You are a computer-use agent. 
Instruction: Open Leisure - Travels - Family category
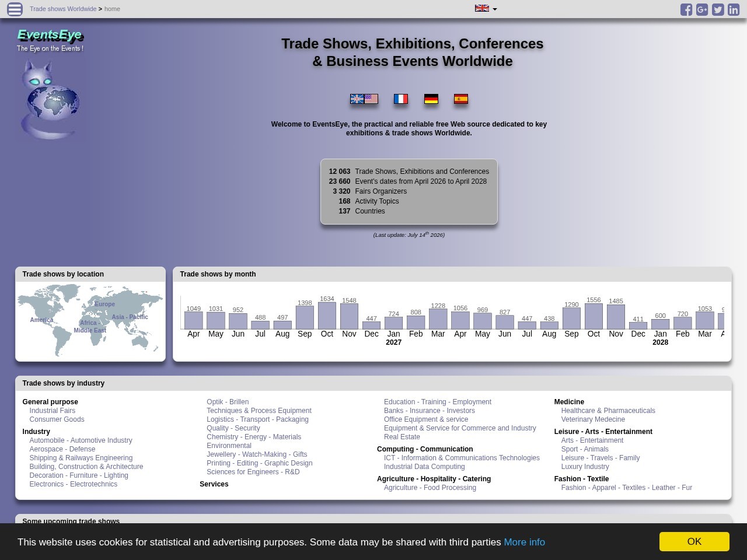coord(601,458)
